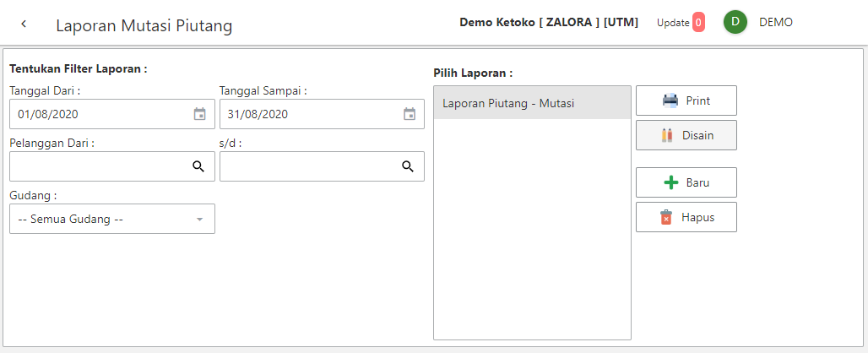Viewport: 868px width, 353px height.
Task: Click the back arrow icon
Action: tap(24, 24)
